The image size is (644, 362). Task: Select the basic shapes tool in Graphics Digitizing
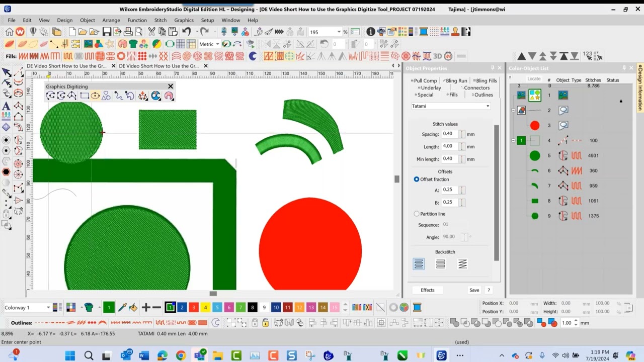pos(106,96)
